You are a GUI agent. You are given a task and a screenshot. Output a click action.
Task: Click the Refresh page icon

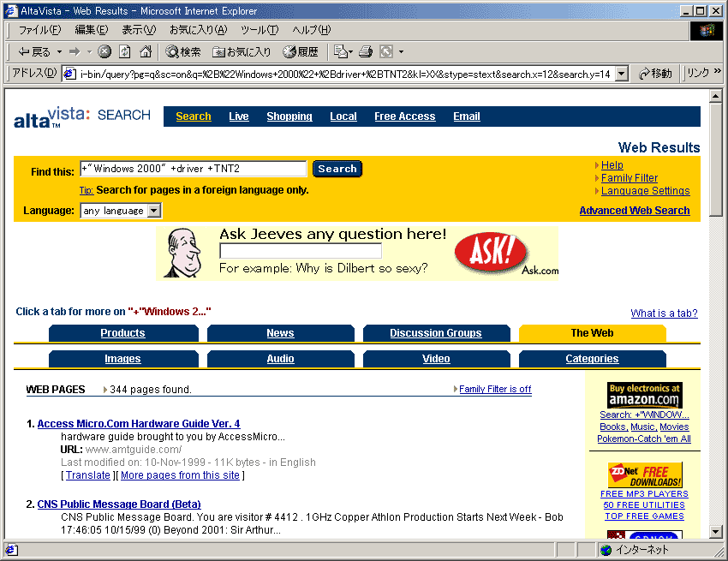click(x=125, y=51)
